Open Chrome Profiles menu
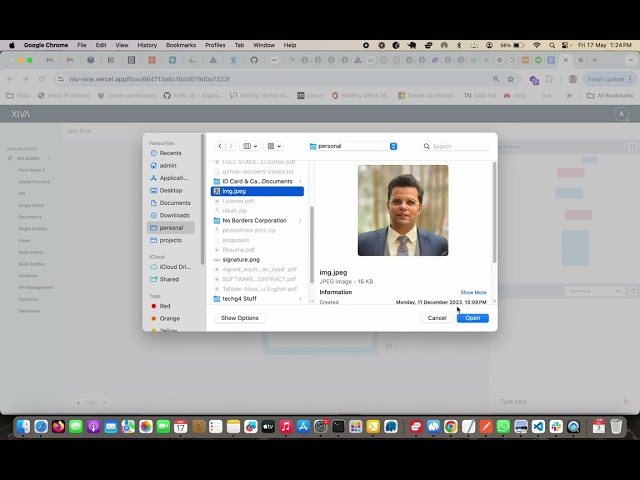 pos(215,45)
